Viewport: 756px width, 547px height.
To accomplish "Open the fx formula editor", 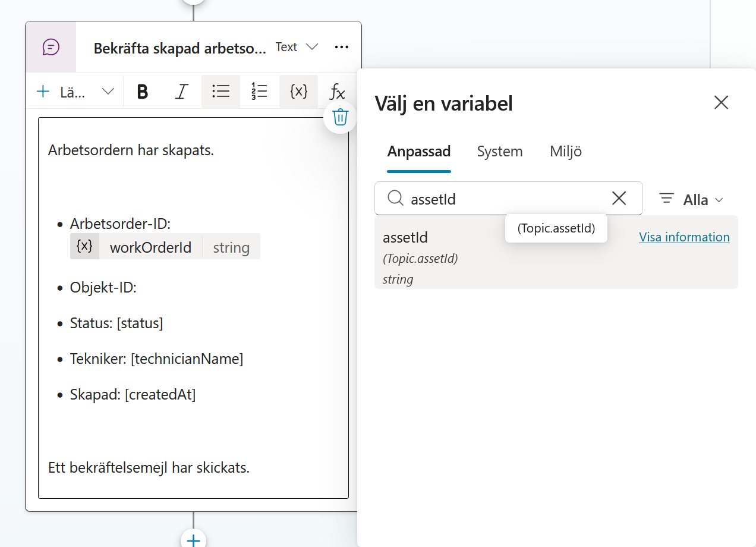I will click(337, 92).
